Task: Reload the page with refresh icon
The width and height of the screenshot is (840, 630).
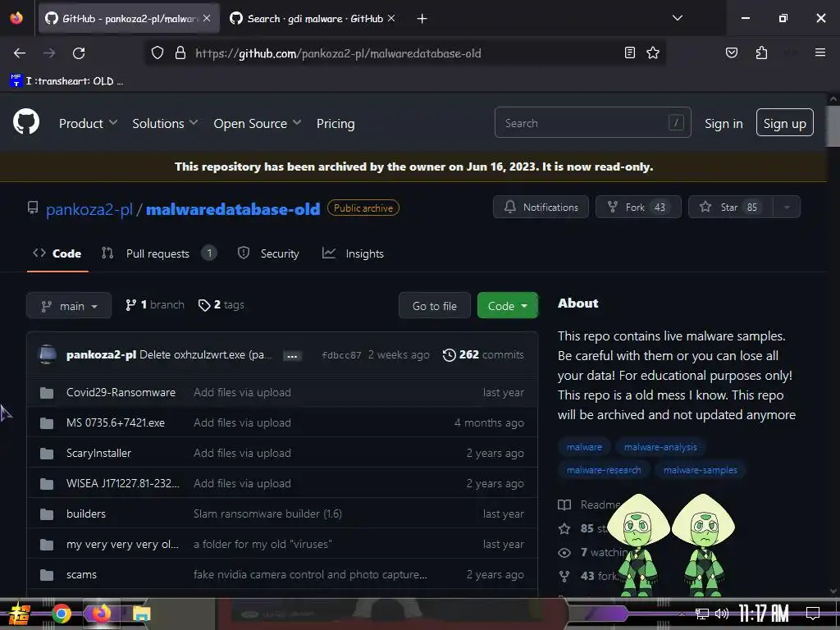Action: 79,53
